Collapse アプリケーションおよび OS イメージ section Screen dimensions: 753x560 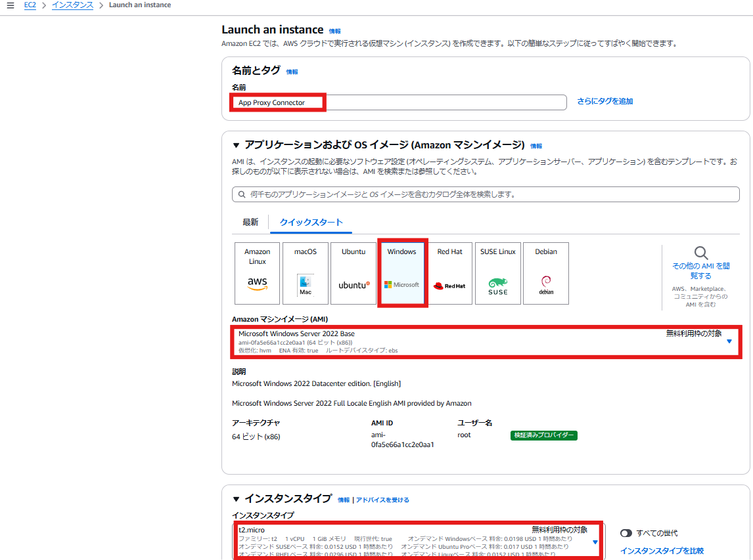[236, 145]
